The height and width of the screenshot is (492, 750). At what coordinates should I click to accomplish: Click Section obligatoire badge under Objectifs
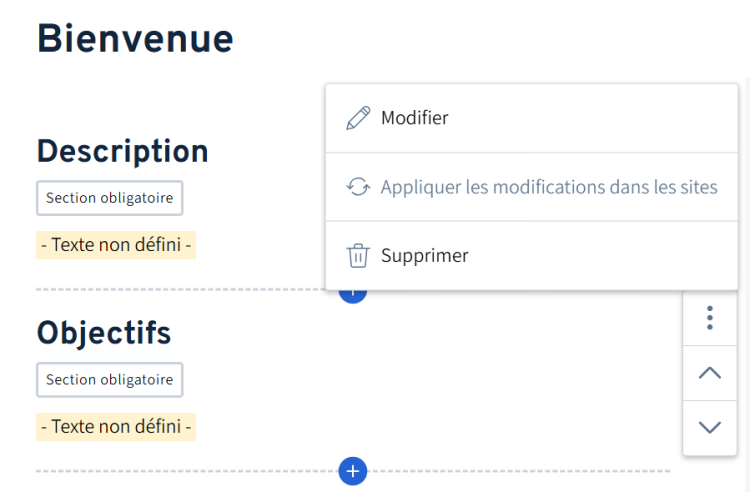[109, 380]
